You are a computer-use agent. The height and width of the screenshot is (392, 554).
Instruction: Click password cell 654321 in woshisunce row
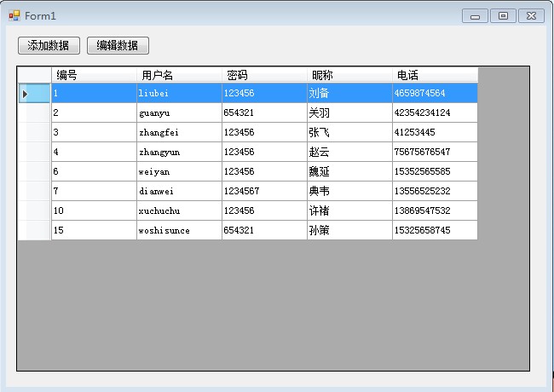click(264, 230)
